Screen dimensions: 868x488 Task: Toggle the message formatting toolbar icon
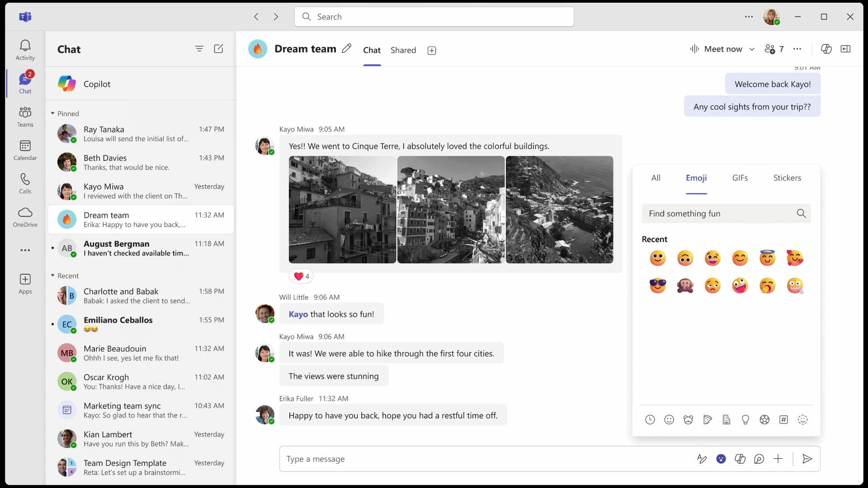[x=702, y=458]
